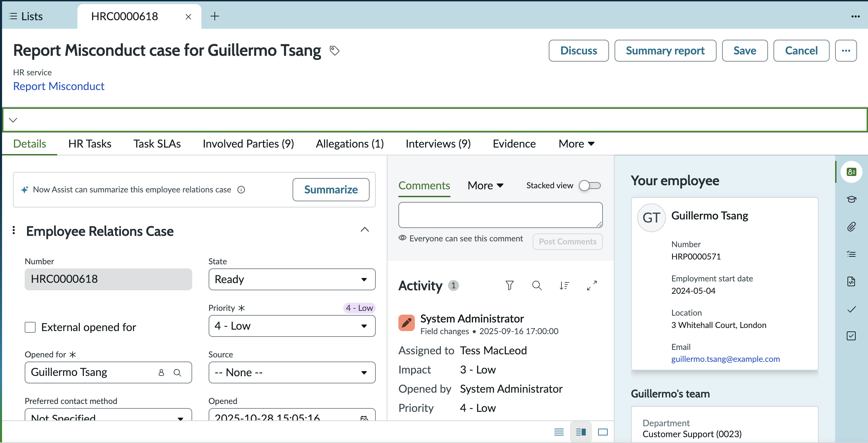Open a new tab with plus icon
This screenshot has width=868, height=443.
215,16
